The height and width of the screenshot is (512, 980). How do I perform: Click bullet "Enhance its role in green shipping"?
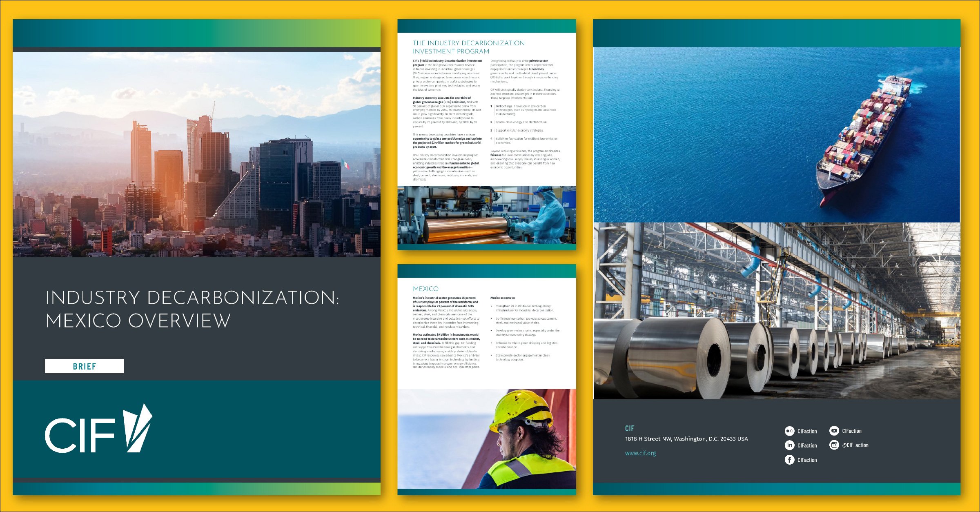[x=524, y=345]
